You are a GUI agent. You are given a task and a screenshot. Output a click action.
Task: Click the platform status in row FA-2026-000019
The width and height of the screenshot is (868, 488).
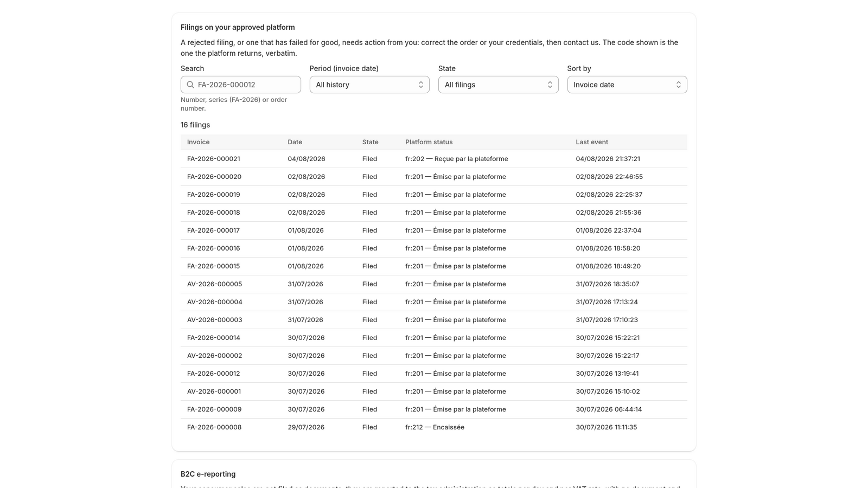tap(456, 195)
